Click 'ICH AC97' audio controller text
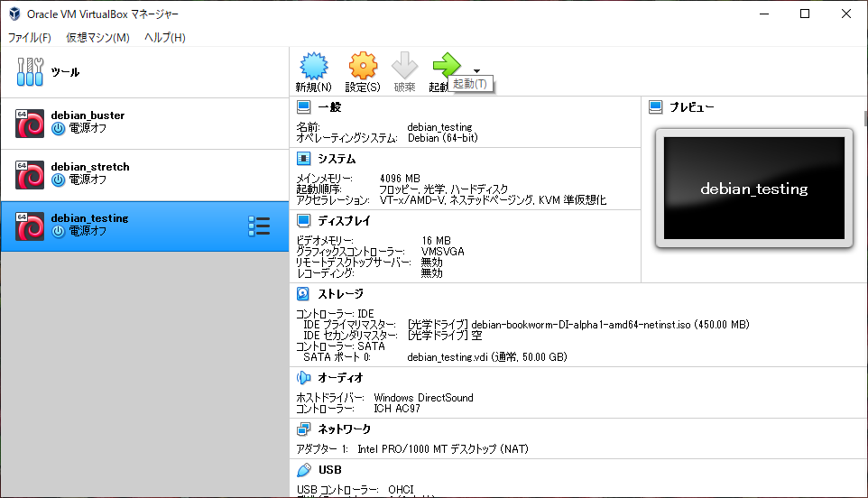This screenshot has height=498, width=868. point(397,409)
